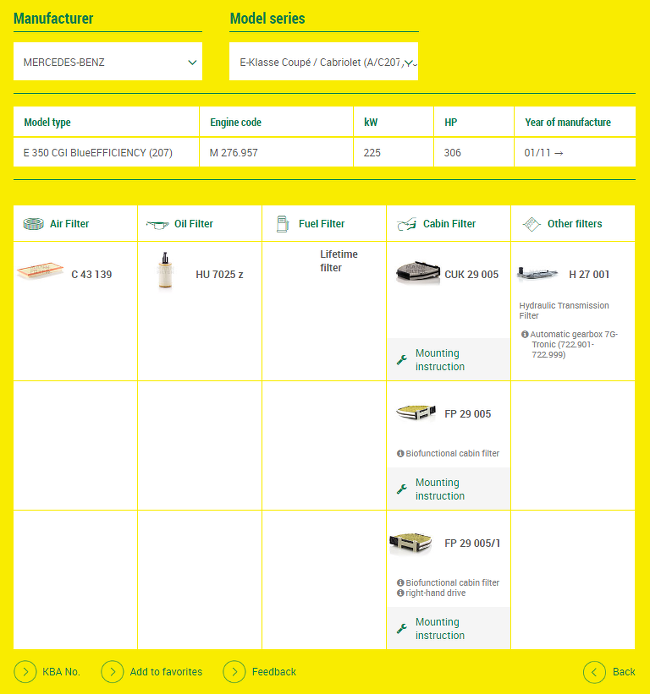The image size is (650, 694).
Task: Open the Feedback link
Action: (x=274, y=672)
